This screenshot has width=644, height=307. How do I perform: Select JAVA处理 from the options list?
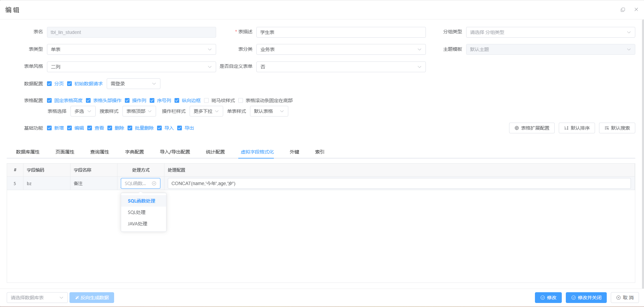137,224
